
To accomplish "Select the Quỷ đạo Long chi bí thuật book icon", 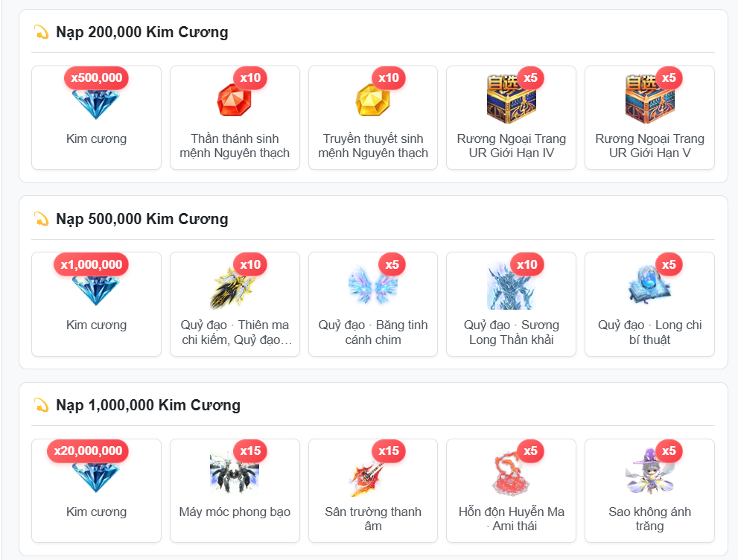I will pos(649,283).
